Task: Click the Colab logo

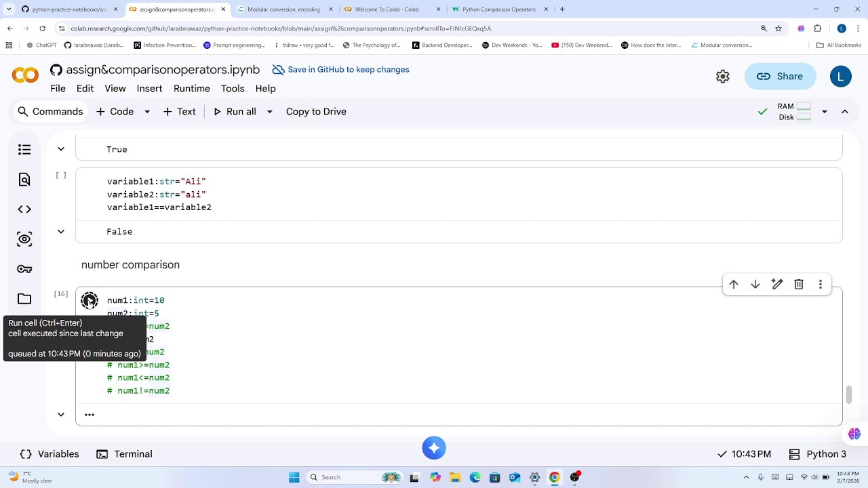Action: (25, 76)
